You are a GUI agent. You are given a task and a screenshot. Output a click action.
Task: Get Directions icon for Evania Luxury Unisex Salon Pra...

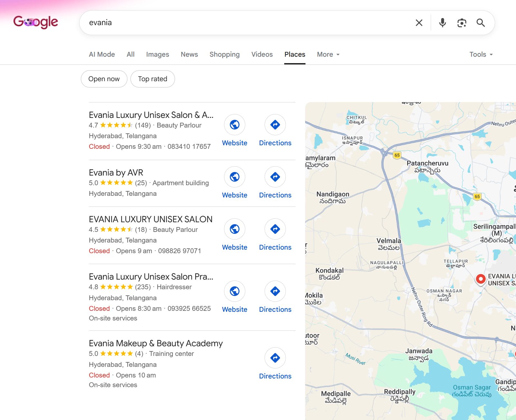point(275,291)
